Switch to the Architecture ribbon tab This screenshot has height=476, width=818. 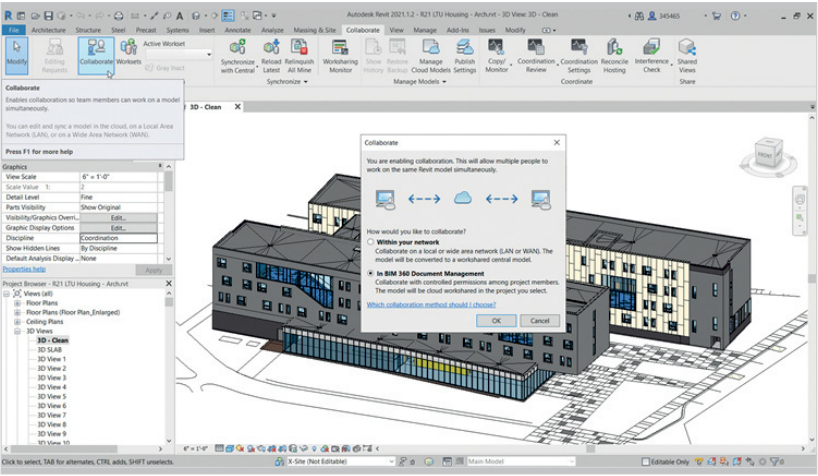point(48,31)
